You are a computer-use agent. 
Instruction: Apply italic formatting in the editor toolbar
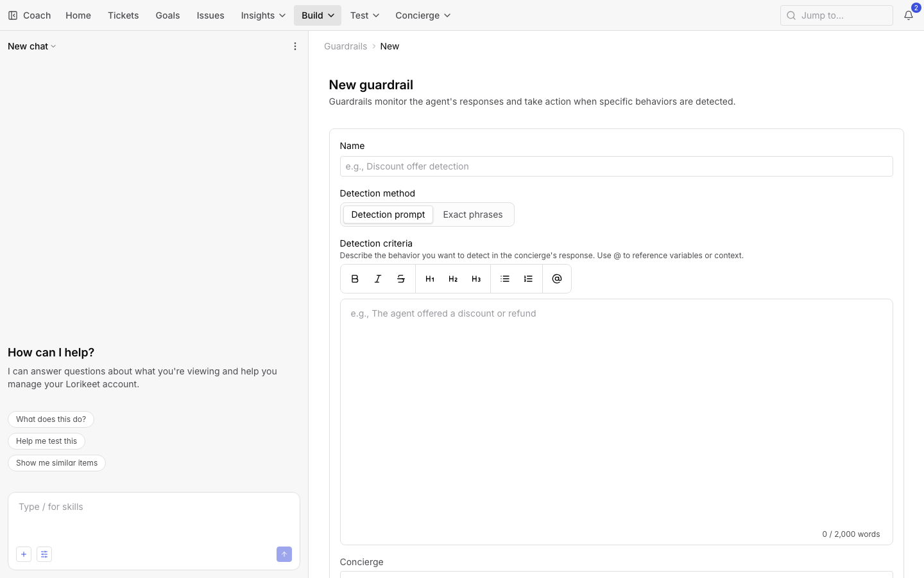pos(378,279)
